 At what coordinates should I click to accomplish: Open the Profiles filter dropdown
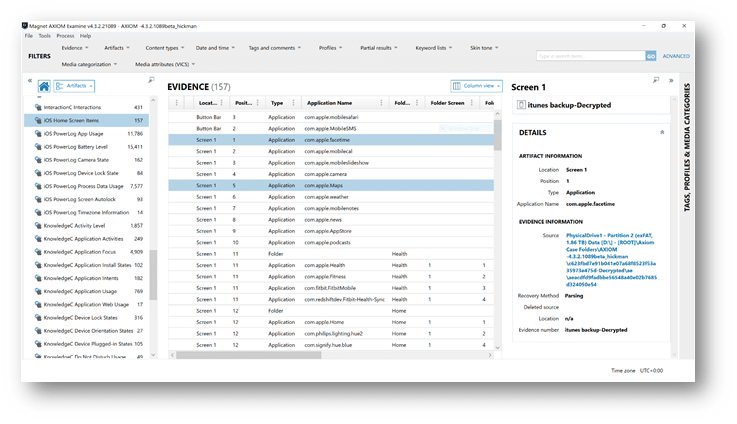pos(330,48)
